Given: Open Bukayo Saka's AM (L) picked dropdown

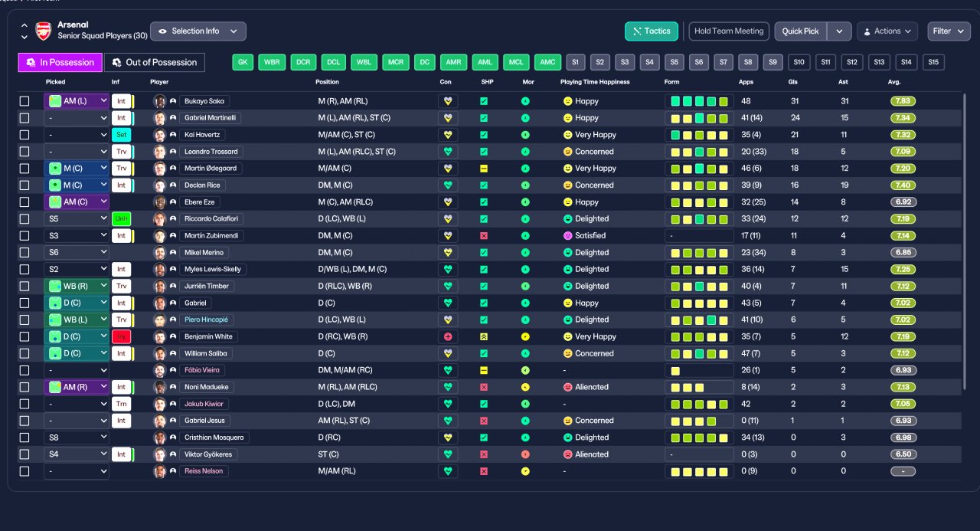Looking at the screenshot, I should tap(77, 101).
